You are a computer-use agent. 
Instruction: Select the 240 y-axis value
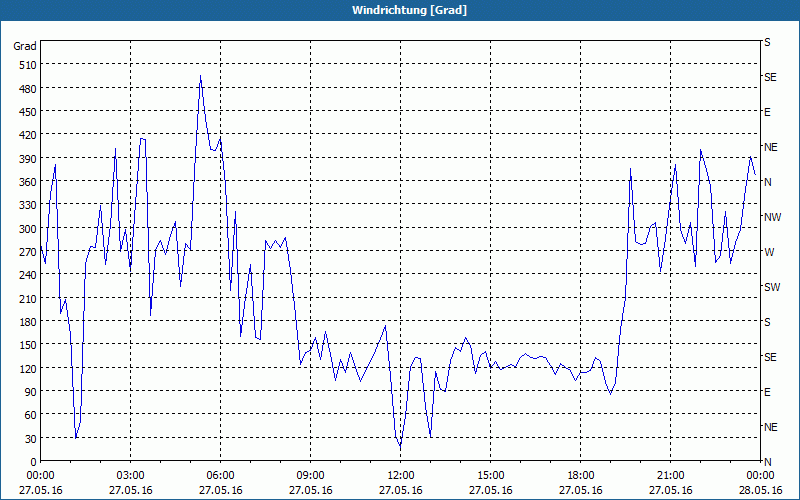pyautogui.click(x=28, y=275)
